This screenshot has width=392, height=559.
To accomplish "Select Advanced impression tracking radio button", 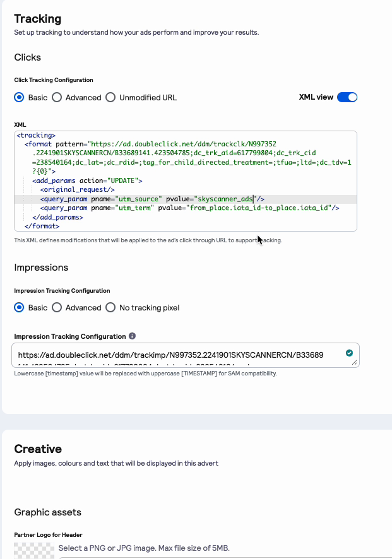I will pos(57,307).
